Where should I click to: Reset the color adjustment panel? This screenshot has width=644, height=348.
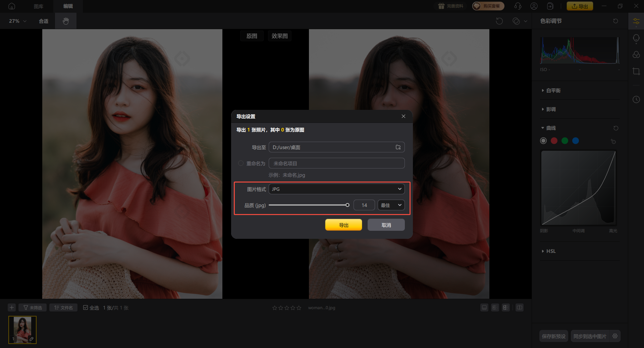point(615,21)
